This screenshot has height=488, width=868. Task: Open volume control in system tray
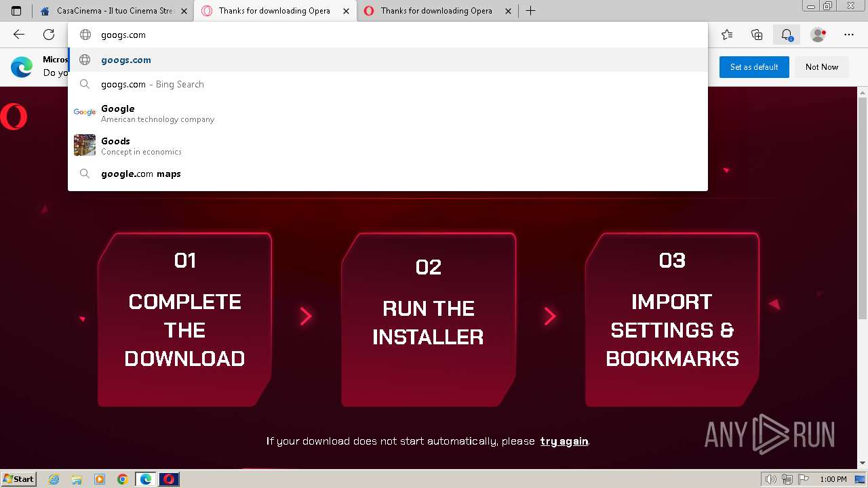point(771,479)
